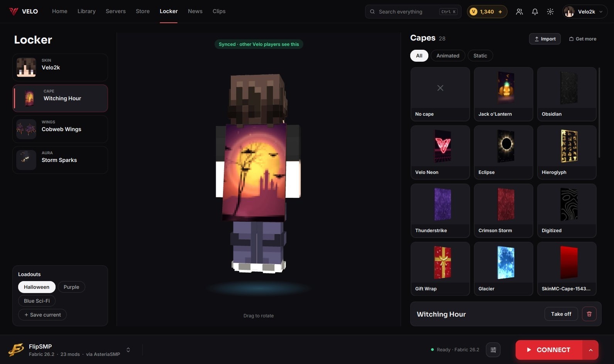
Task: Click the VELO logo icon
Action: [14, 12]
